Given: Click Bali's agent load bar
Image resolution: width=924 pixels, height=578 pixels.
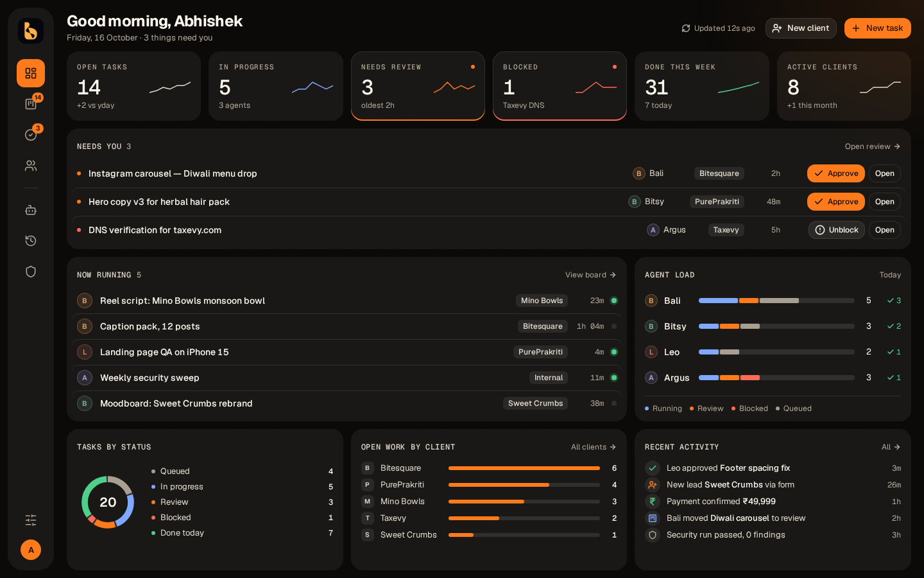Looking at the screenshot, I should tap(776, 301).
